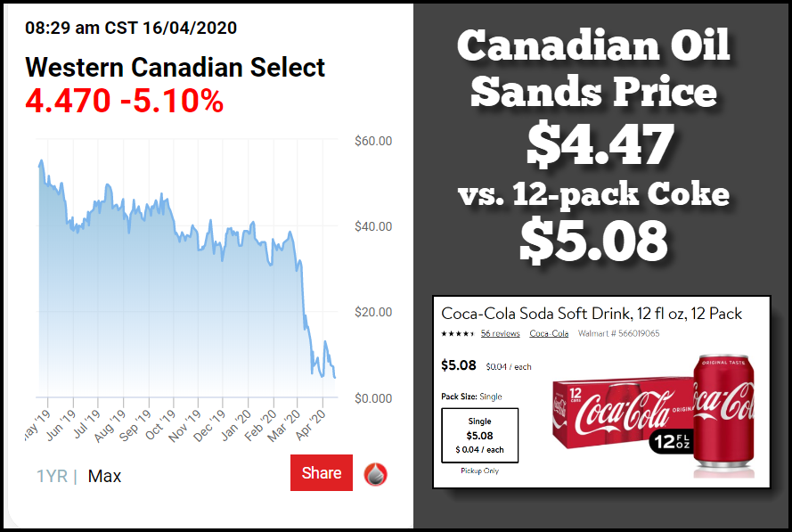The image size is (792, 532).
Task: Open the Coca-Cola brand link
Action: (x=549, y=334)
